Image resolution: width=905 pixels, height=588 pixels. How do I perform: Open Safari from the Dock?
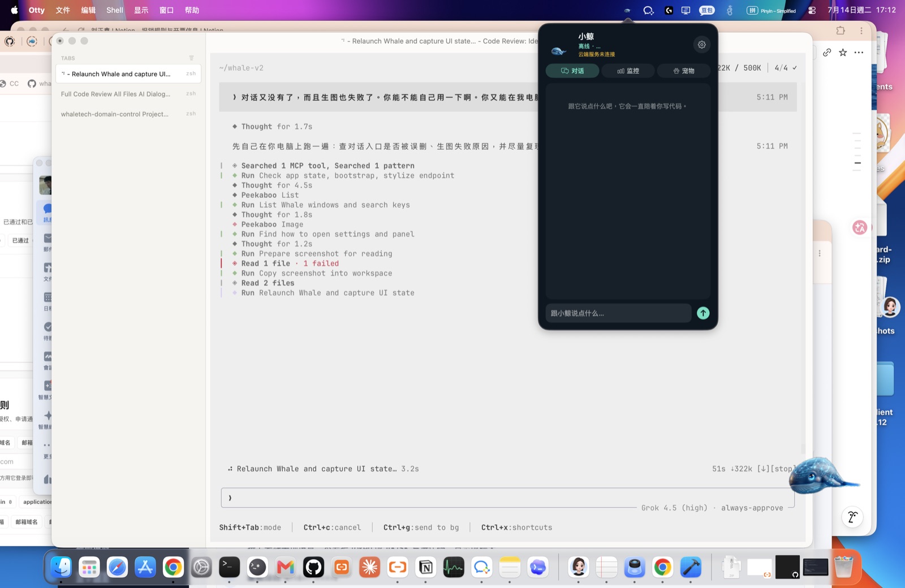(117, 567)
